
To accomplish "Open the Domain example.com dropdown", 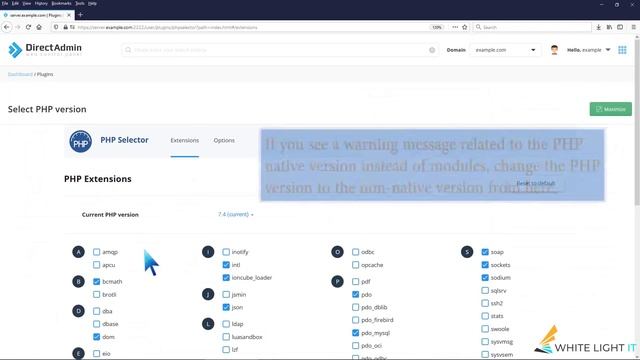I will point(505,50).
